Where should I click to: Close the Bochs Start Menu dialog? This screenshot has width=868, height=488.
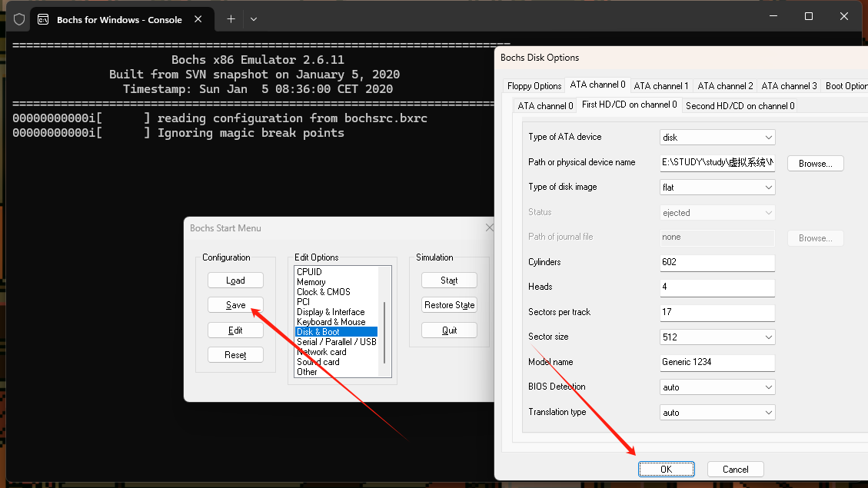(490, 228)
